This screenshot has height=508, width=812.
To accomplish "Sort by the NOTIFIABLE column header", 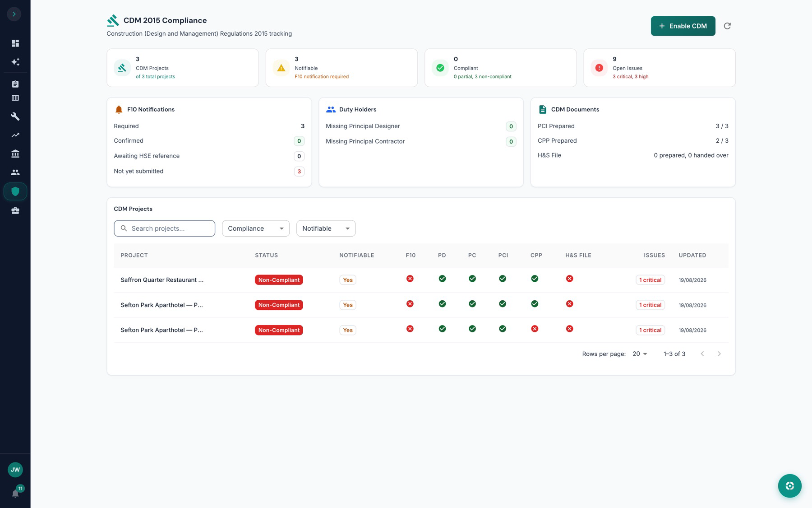I will [x=356, y=255].
